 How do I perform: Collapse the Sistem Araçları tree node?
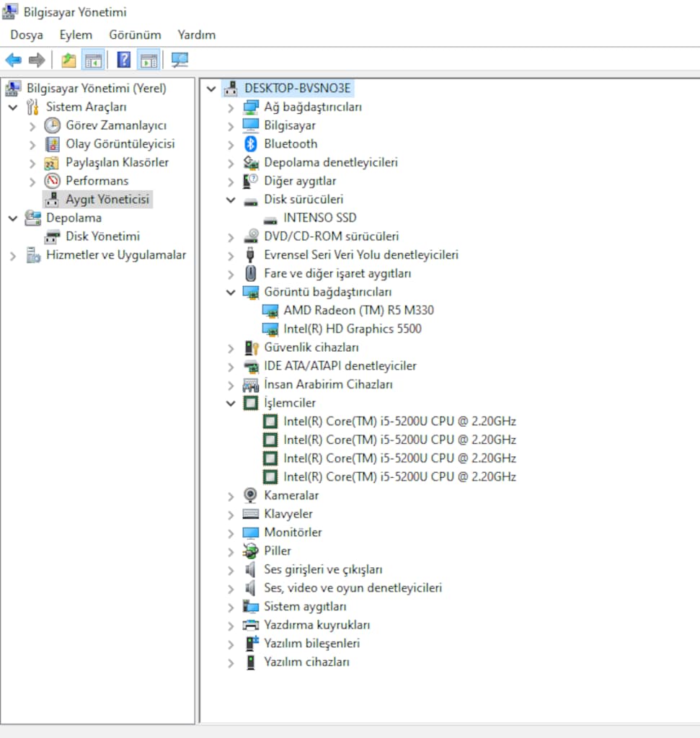13,107
